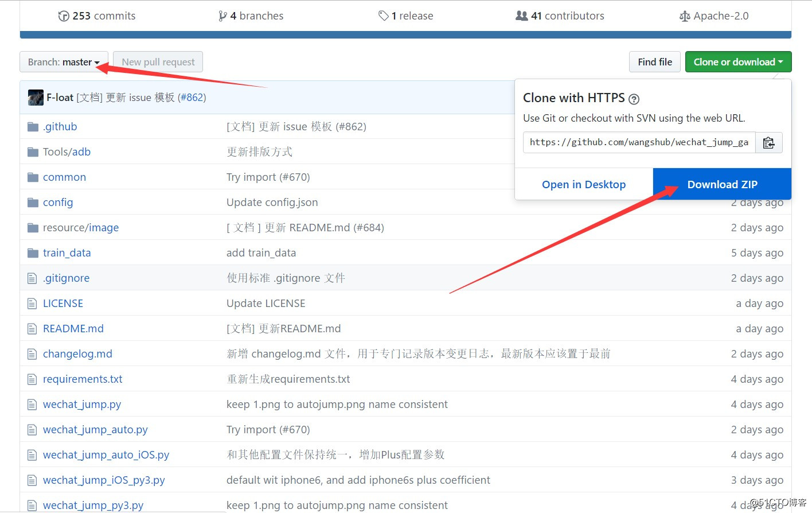Screen dimensions: 812x513
Task: Click the Tools/adb folder icon
Action: 33,152
